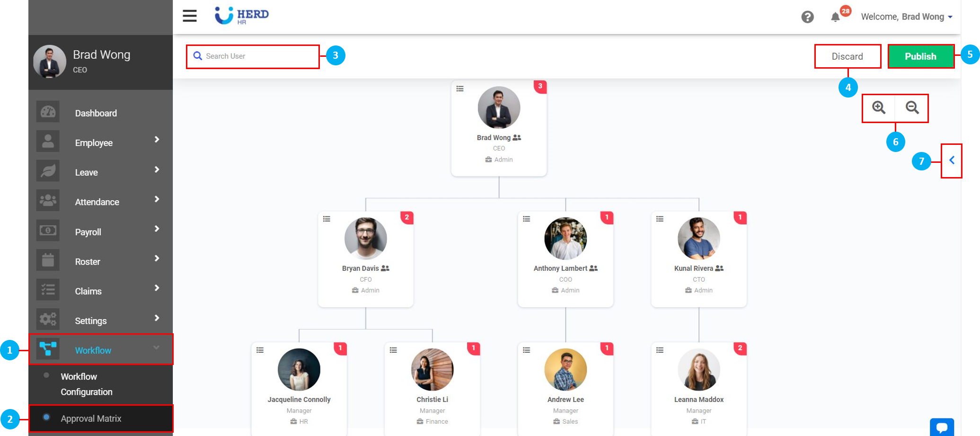The width and height of the screenshot is (980, 436).
Task: Zoom out of the org chart
Action: [x=912, y=108]
